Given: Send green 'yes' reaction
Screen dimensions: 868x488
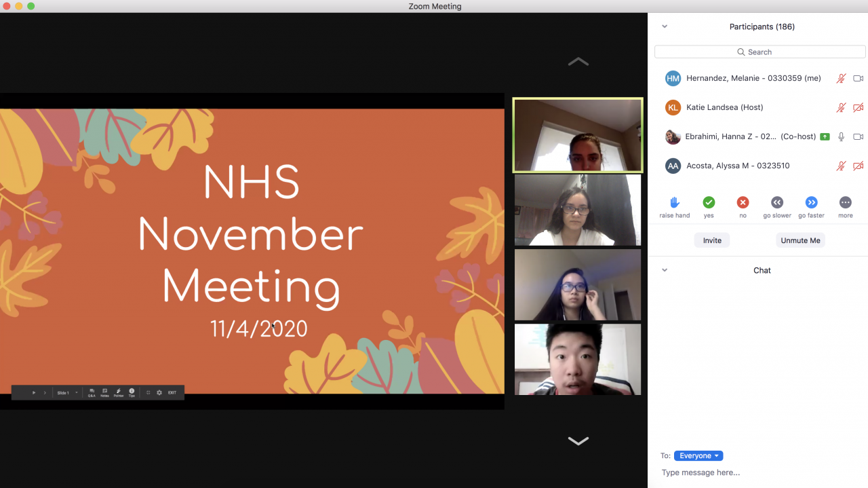Looking at the screenshot, I should point(709,202).
